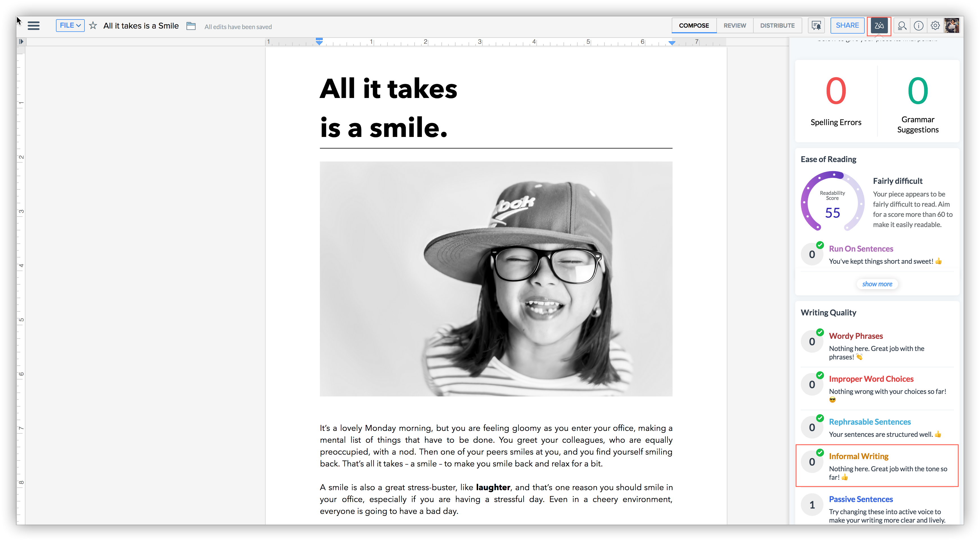This screenshot has height=541, width=980.
Task: Star the document as favorite
Action: click(93, 26)
